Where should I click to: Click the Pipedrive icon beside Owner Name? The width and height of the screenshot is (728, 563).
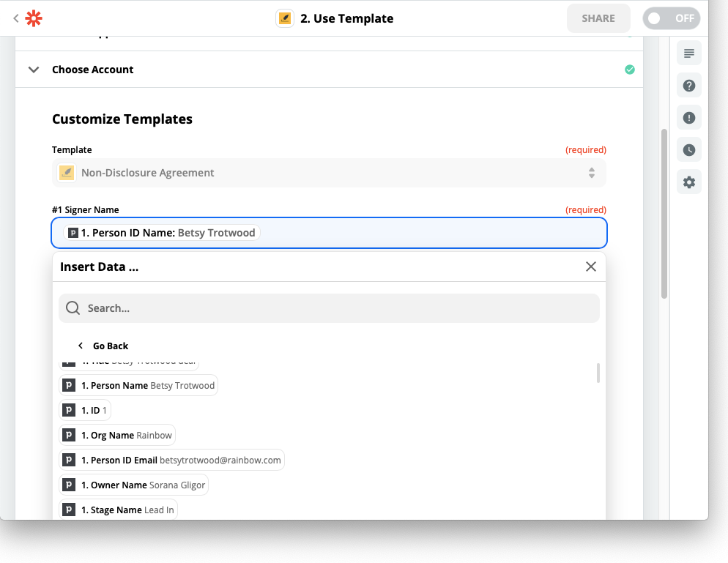pos(69,485)
